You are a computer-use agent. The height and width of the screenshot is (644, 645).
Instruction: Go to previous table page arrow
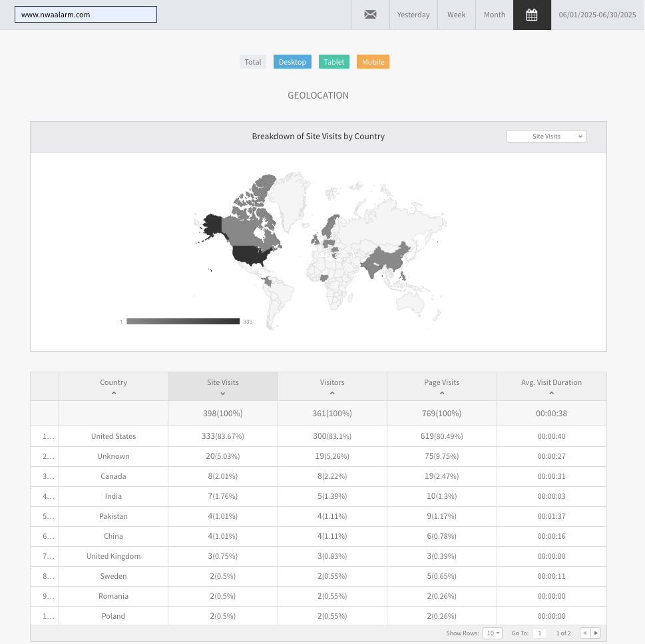point(584,633)
